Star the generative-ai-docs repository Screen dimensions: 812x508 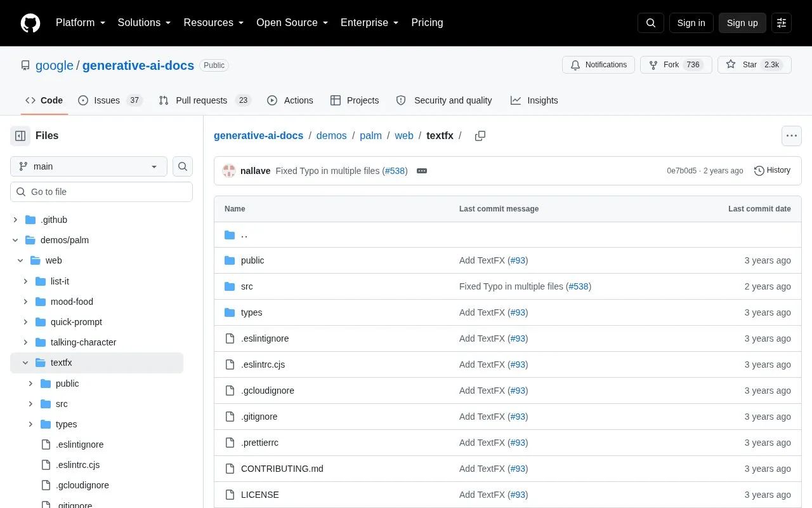click(754, 65)
